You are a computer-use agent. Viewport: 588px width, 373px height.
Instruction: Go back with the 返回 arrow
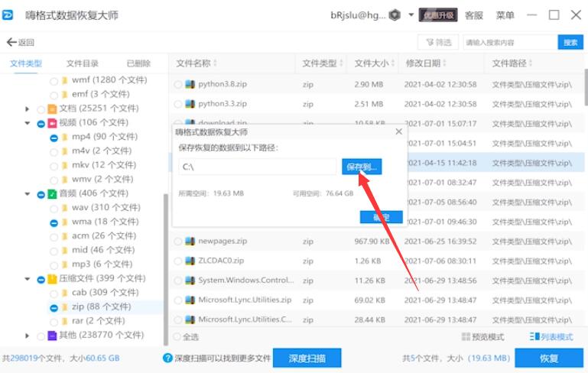point(20,42)
